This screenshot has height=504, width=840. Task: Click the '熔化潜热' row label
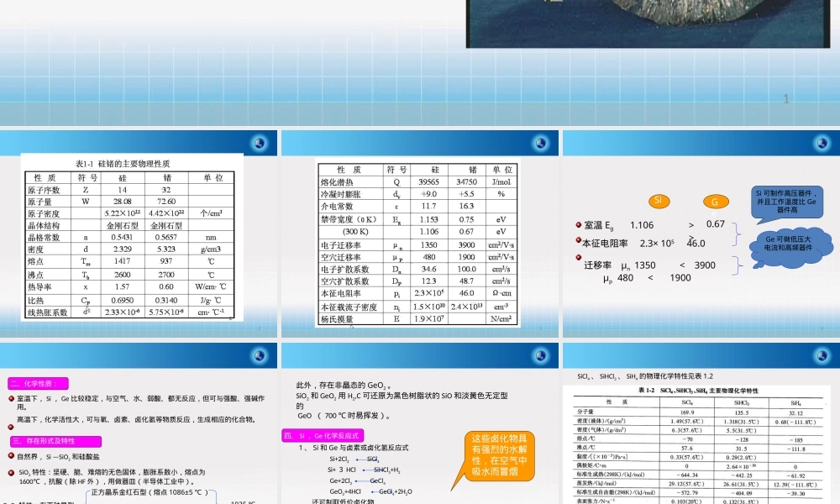(337, 182)
